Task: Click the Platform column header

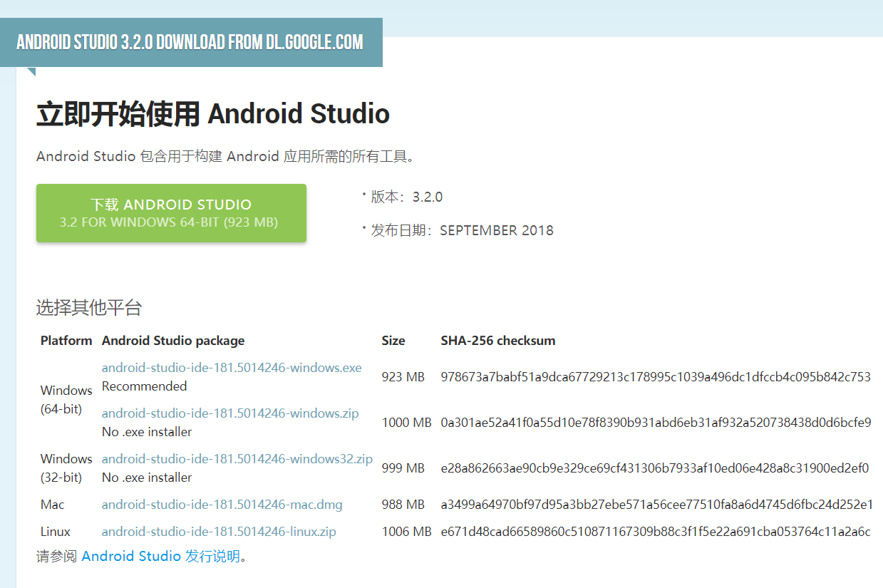Action: (66, 341)
